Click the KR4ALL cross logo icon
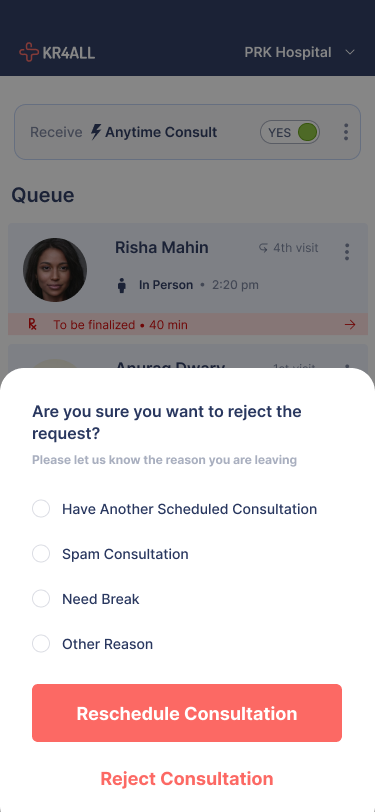The width and height of the screenshot is (375, 812). 29,52
